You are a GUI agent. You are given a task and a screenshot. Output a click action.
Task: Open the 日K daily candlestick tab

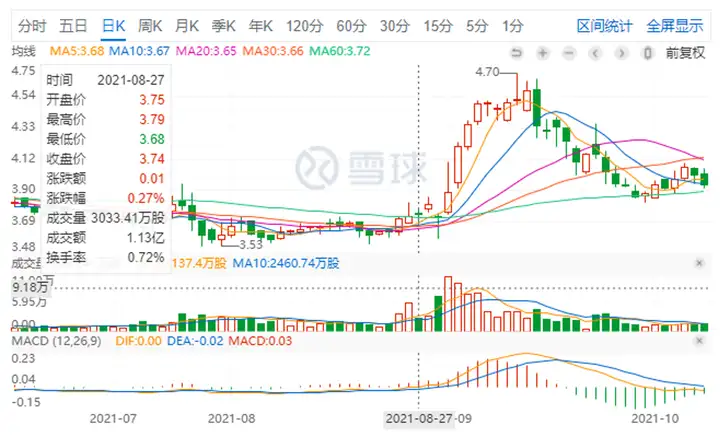[x=113, y=26]
